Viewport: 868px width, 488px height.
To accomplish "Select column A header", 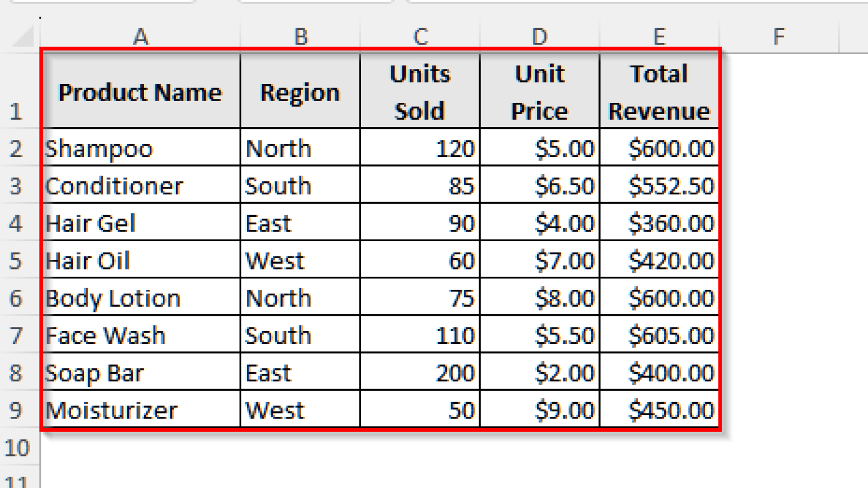I will pos(140,36).
